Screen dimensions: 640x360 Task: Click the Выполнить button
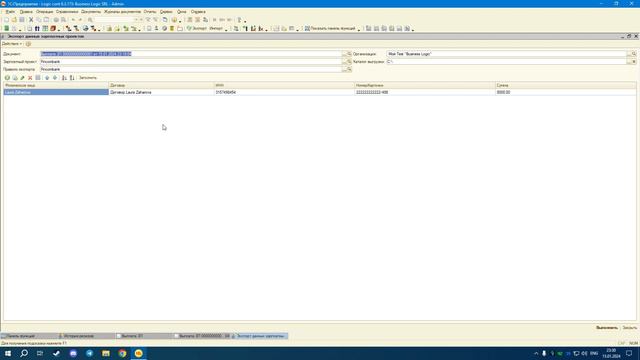[607, 328]
